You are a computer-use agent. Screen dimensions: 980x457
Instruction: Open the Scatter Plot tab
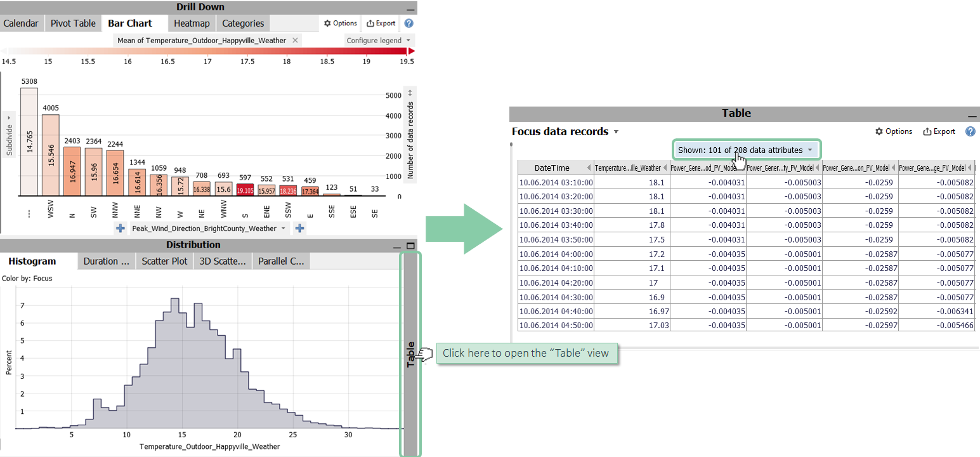click(x=164, y=261)
